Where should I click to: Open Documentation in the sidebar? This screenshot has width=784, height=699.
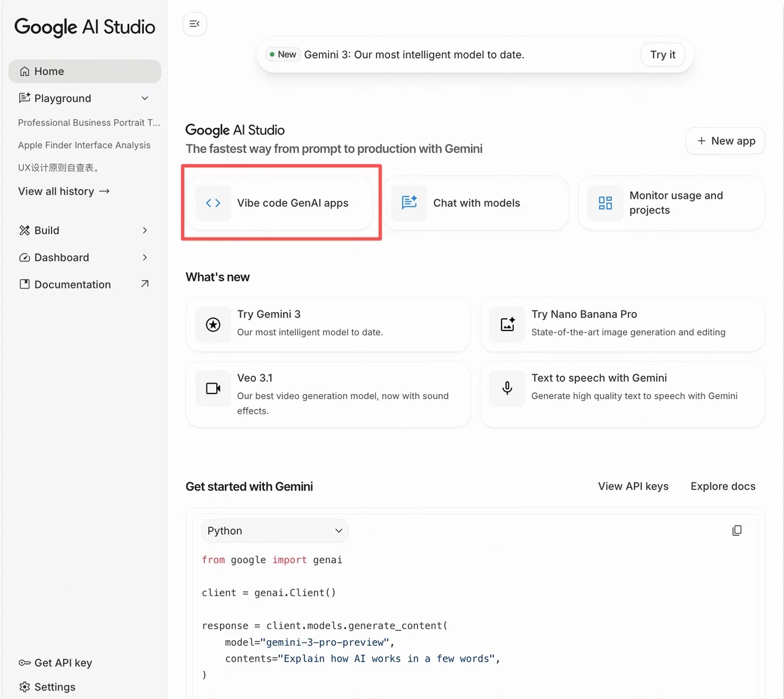pyautogui.click(x=72, y=285)
